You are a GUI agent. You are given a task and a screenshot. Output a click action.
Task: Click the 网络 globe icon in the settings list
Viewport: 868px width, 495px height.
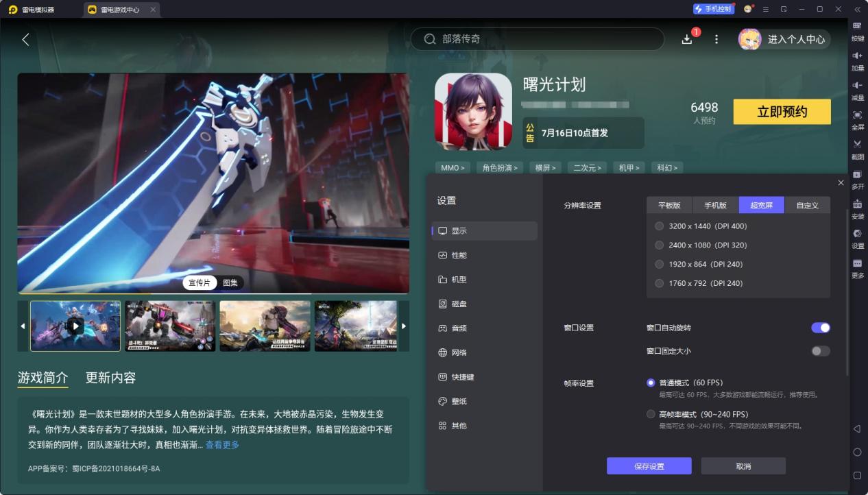pos(442,352)
